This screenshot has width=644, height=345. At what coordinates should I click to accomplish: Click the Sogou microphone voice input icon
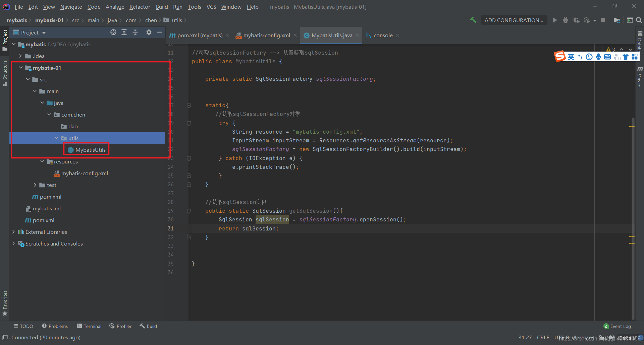coord(598,57)
